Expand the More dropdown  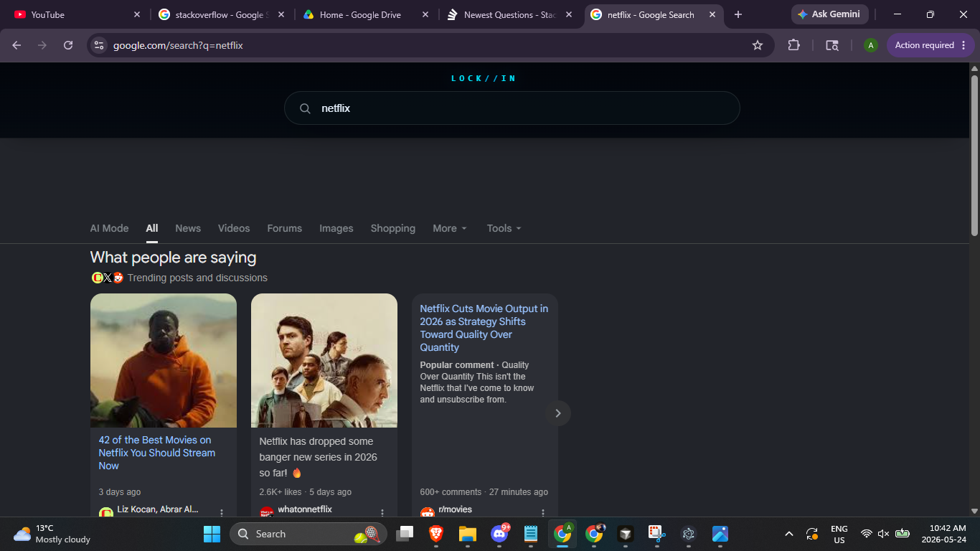450,228
